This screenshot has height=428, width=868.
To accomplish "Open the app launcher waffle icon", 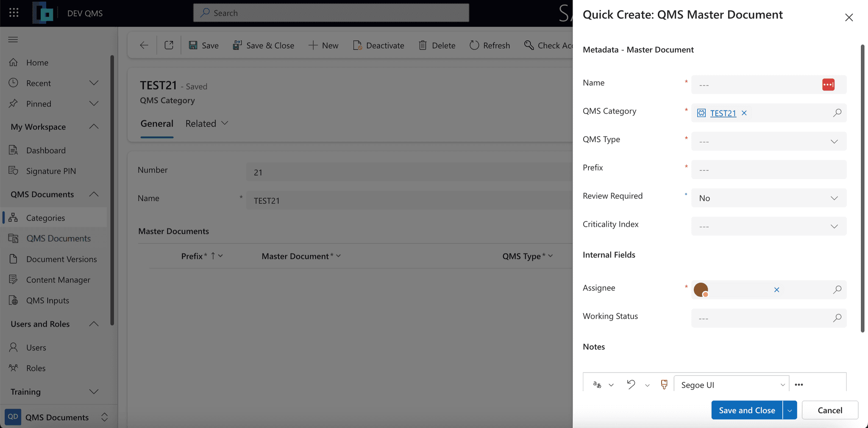I will click(x=14, y=13).
